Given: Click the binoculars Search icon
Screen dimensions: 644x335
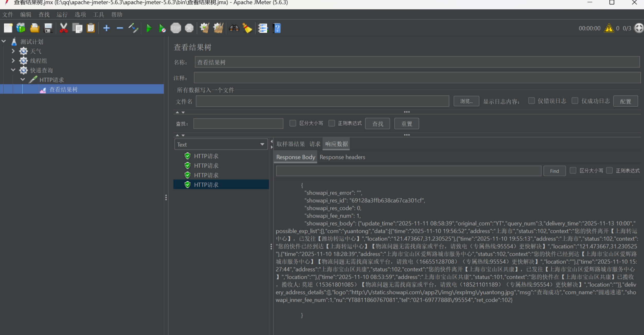Looking at the screenshot, I should tap(234, 28).
